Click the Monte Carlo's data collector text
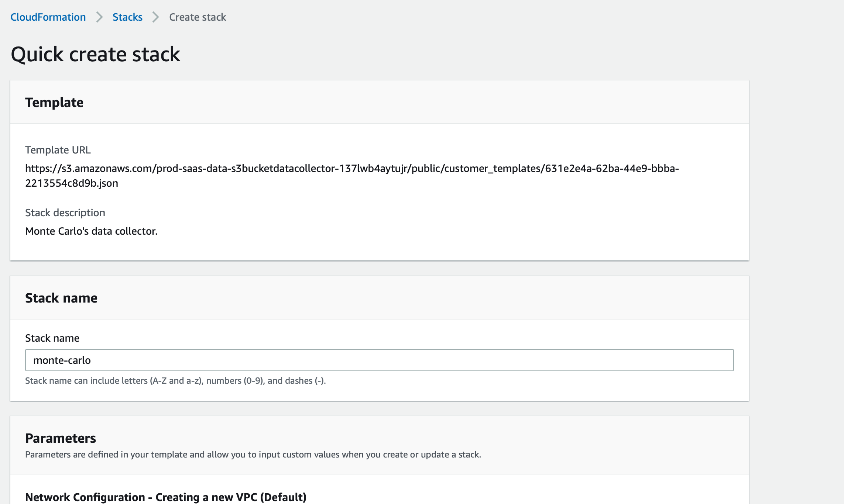The width and height of the screenshot is (844, 504). click(91, 231)
